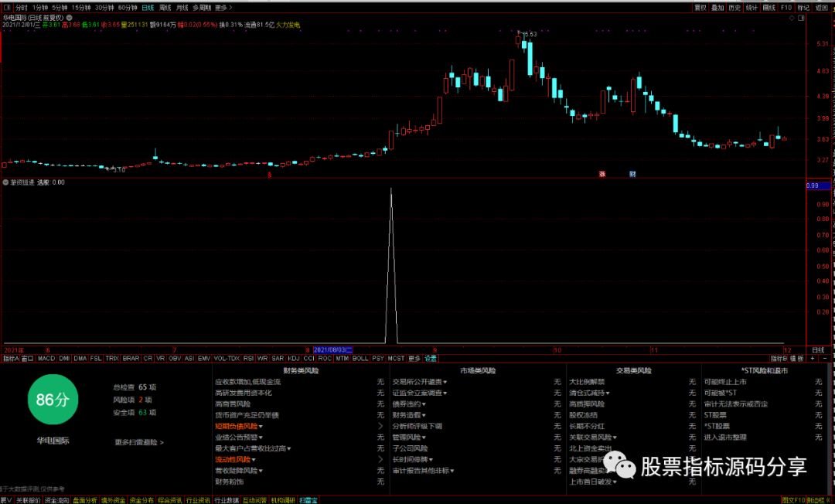This screenshot has width=835, height=504.
Task: Click the panel layout icon beside the diamond
Action: [801, 18]
